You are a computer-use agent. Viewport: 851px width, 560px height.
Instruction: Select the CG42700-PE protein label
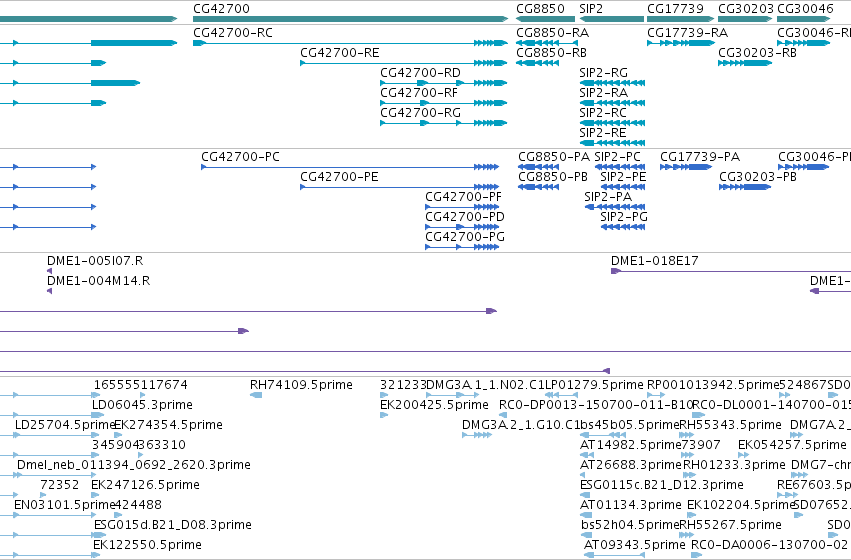[339, 177]
